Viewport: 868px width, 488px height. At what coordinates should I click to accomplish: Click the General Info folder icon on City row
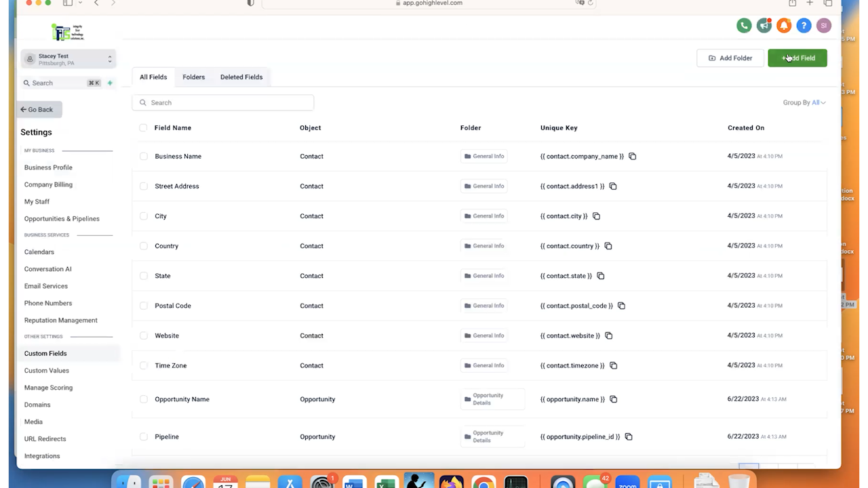[x=467, y=216]
